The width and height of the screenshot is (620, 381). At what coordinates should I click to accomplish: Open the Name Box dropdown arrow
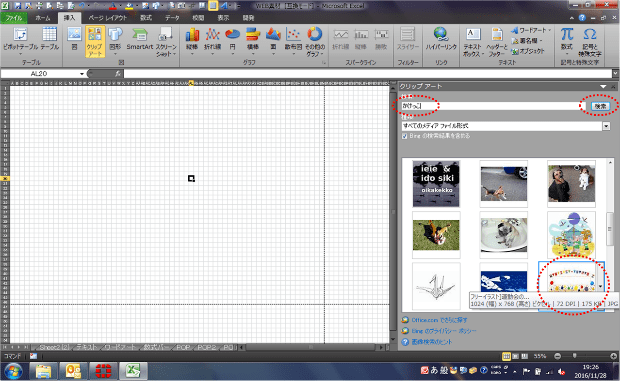click(82, 74)
